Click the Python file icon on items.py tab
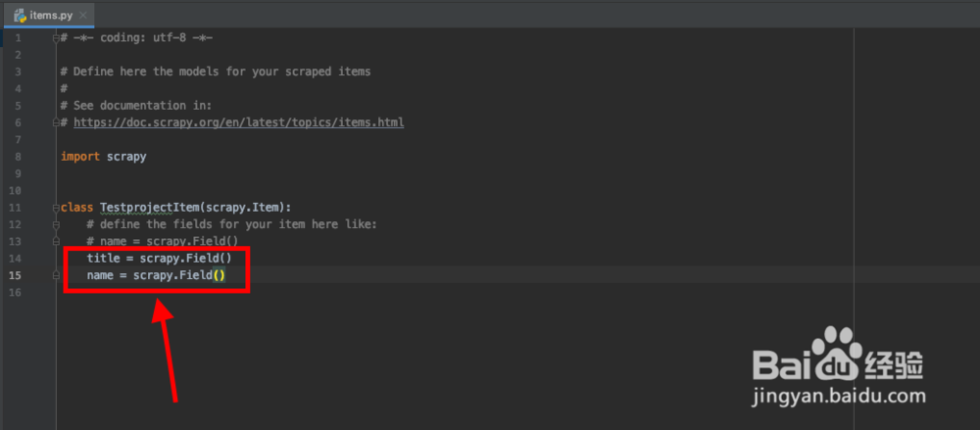980x430 pixels. (x=19, y=16)
